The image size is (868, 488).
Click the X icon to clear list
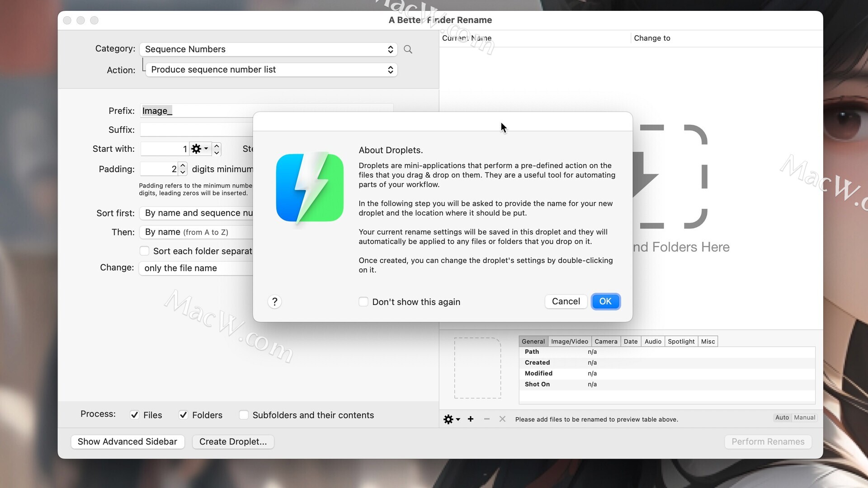[x=502, y=419]
